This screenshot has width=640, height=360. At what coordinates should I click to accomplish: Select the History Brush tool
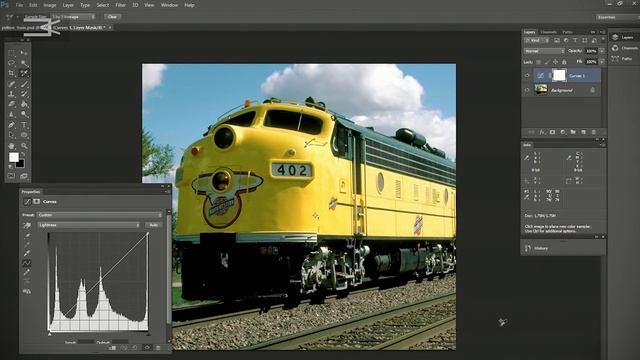[24, 94]
